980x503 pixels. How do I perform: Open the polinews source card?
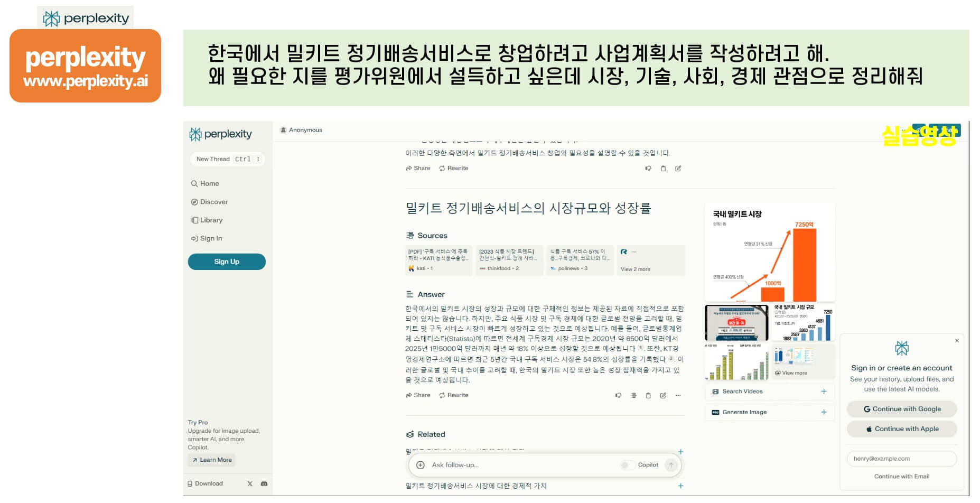click(x=581, y=260)
